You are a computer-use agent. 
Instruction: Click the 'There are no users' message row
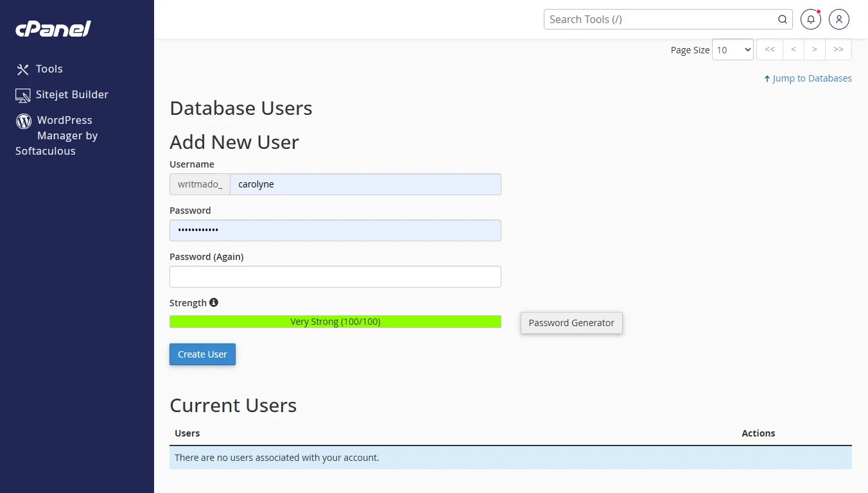coord(510,458)
